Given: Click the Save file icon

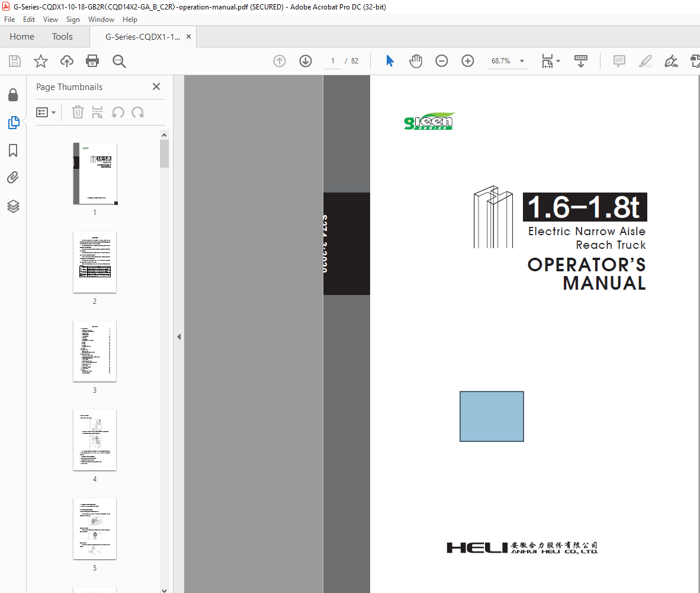Looking at the screenshot, I should [15, 61].
